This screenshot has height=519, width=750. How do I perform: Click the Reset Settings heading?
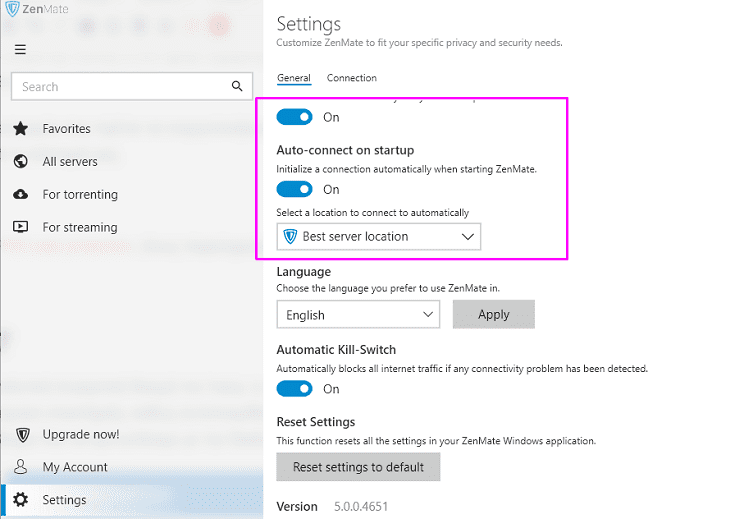(x=316, y=422)
